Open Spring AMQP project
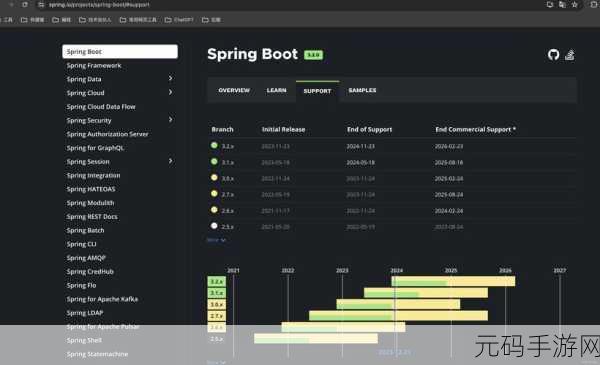 [x=86, y=258]
